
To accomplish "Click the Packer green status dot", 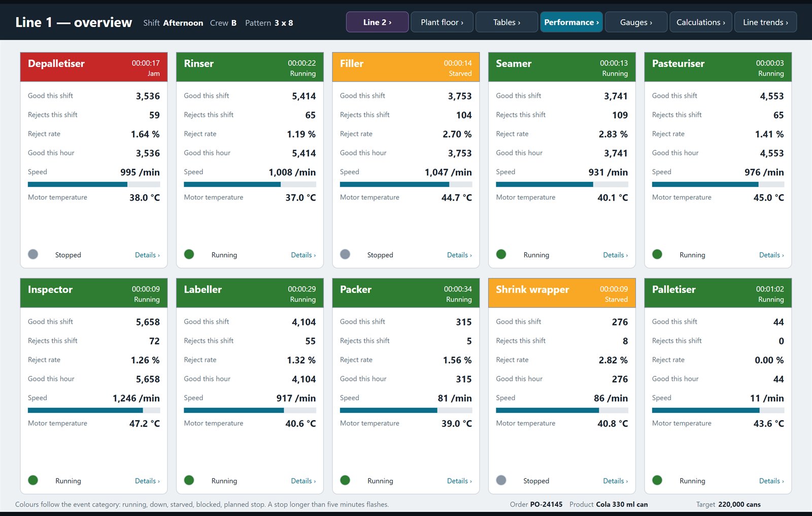I will (345, 480).
